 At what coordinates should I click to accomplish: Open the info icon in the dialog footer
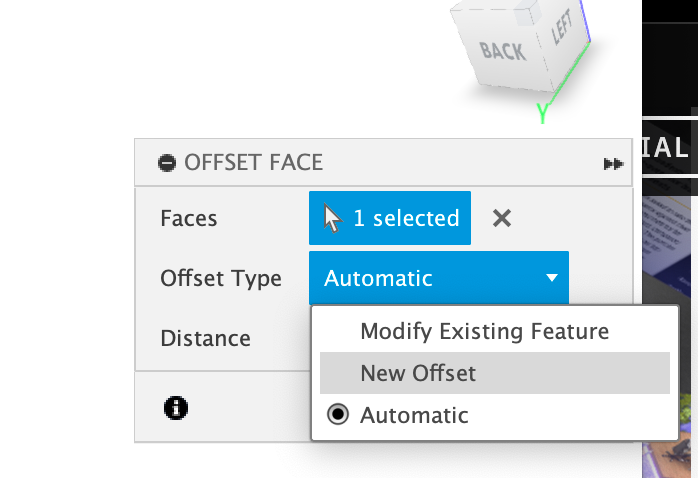[x=176, y=408]
